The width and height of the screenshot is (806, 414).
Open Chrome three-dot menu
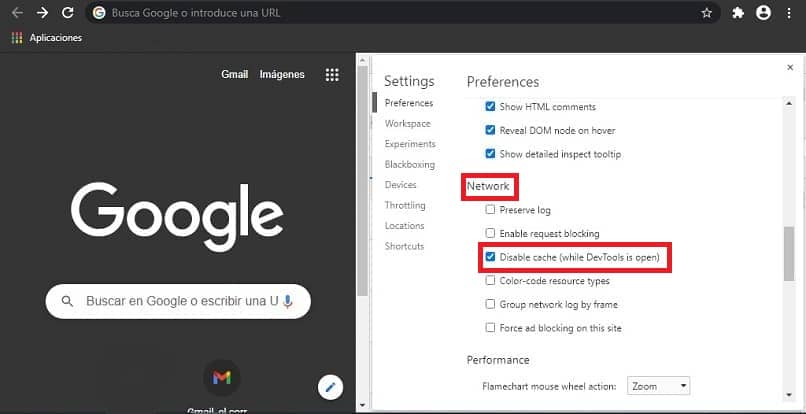coord(789,13)
